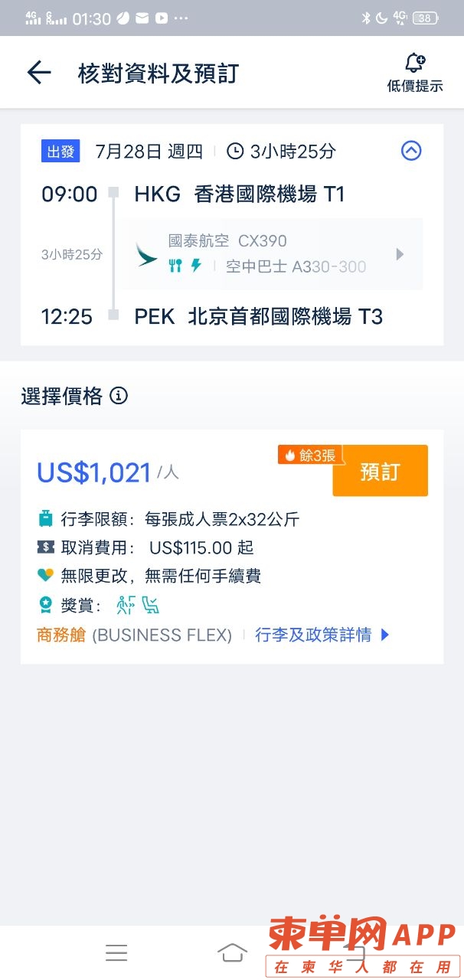Collapse flight details with the circled chevron
This screenshot has width=464, height=980.
click(x=411, y=151)
